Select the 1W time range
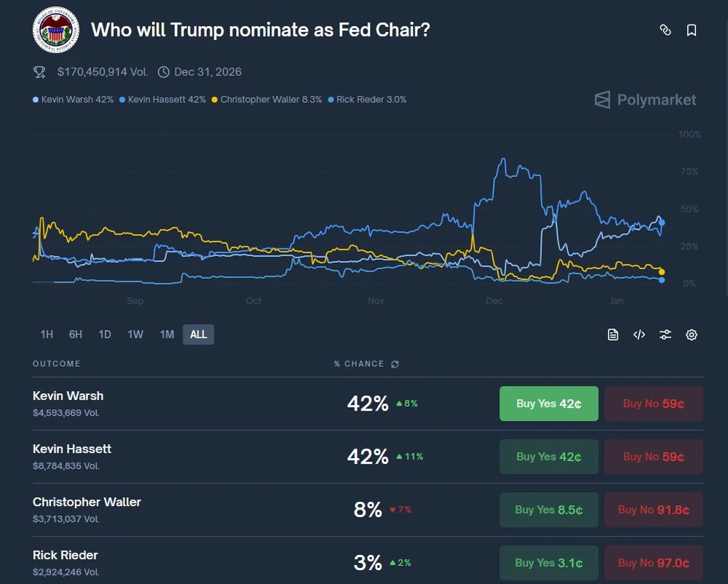The width and height of the screenshot is (728, 584). click(x=135, y=334)
